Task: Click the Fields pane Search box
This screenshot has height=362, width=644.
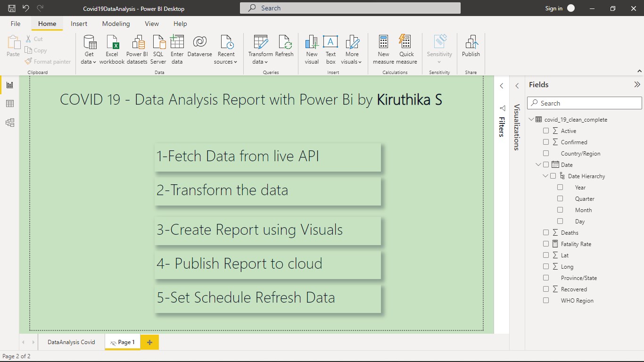Action: [585, 103]
